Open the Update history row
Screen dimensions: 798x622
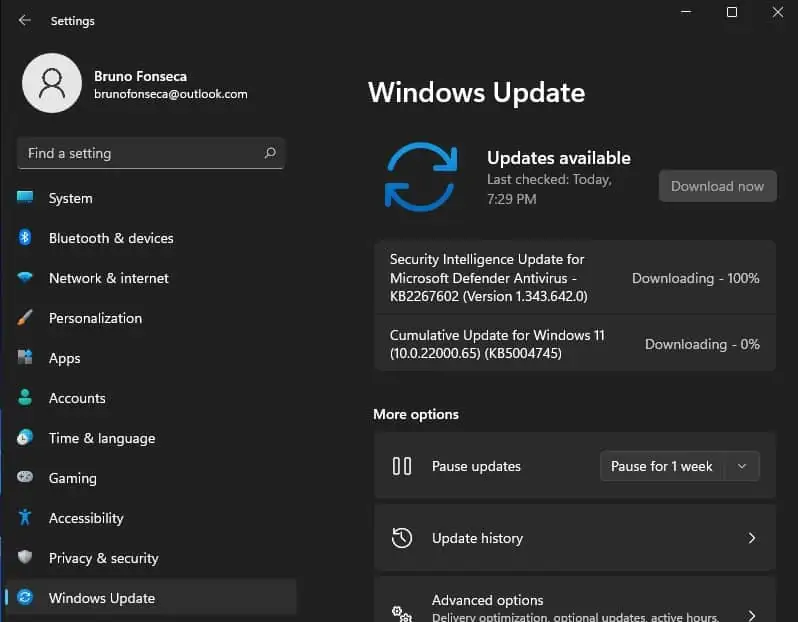pyautogui.click(x=575, y=538)
